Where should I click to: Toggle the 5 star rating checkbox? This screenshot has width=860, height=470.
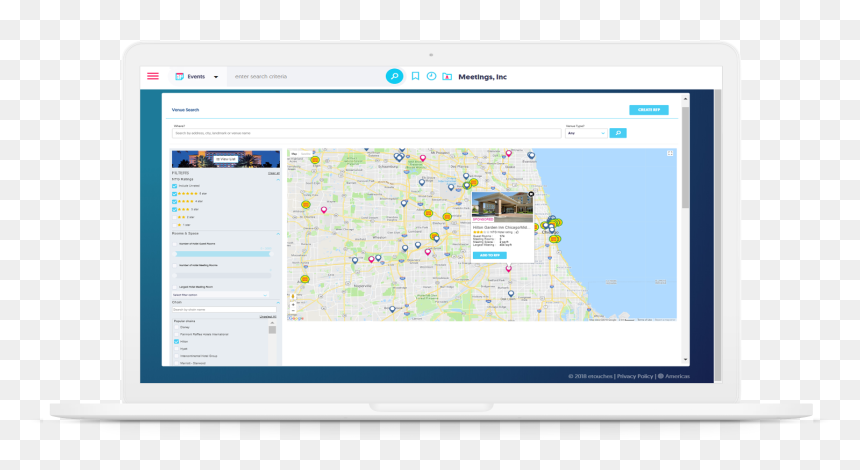coord(174,194)
